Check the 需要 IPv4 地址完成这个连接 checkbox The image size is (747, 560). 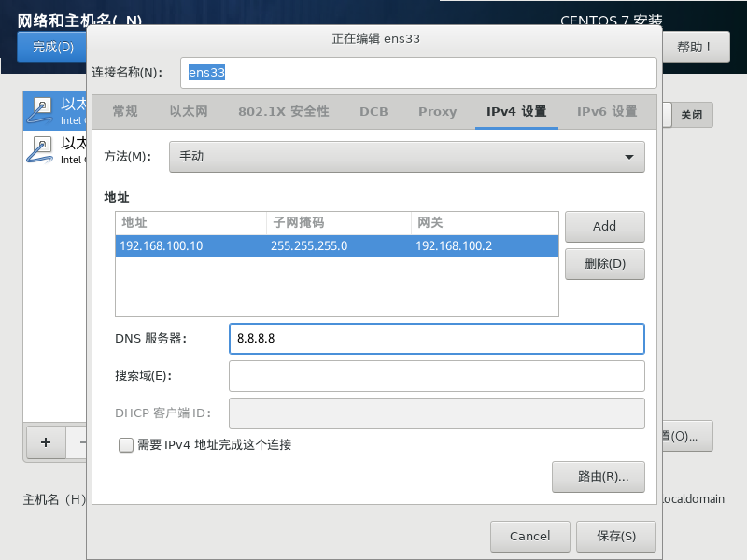click(x=126, y=445)
